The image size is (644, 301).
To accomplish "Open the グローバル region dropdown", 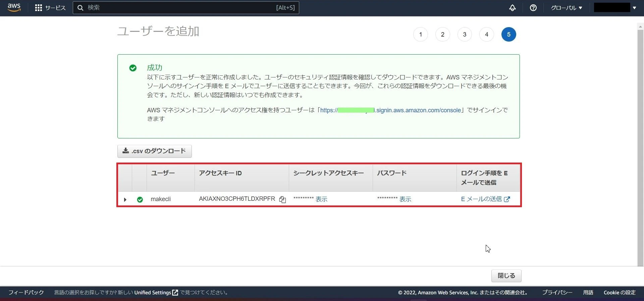I will pos(566,8).
